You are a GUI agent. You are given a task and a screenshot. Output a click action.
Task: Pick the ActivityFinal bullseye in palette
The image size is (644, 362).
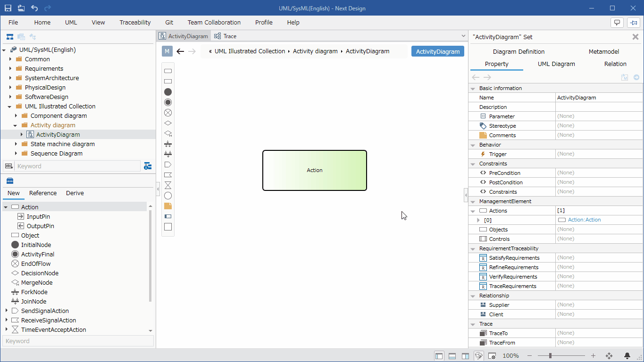[168, 102]
